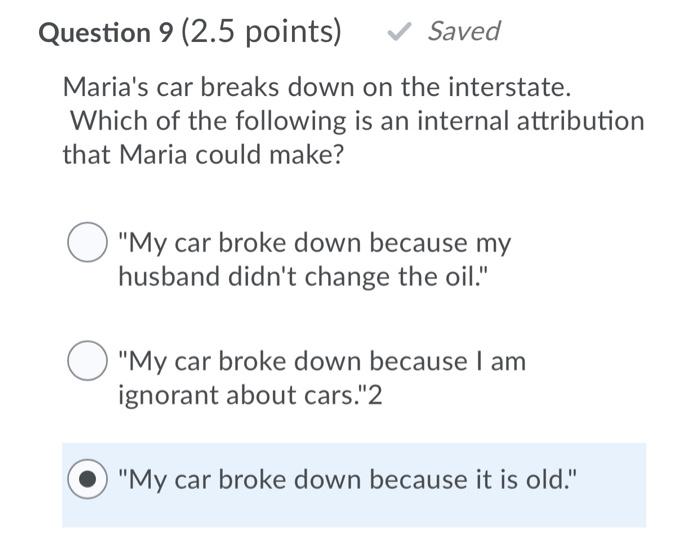Click the "Question 9" heading
700x551 pixels.
tap(106, 33)
